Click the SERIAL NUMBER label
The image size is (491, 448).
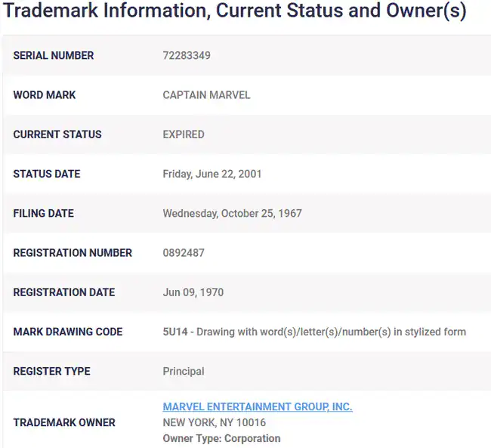click(53, 55)
